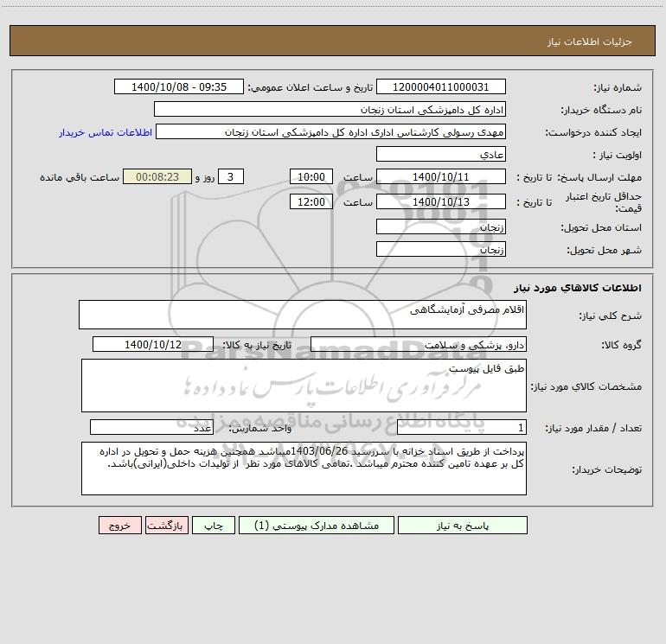Select the شماره نیاز field 1200004011000031

click(x=441, y=86)
